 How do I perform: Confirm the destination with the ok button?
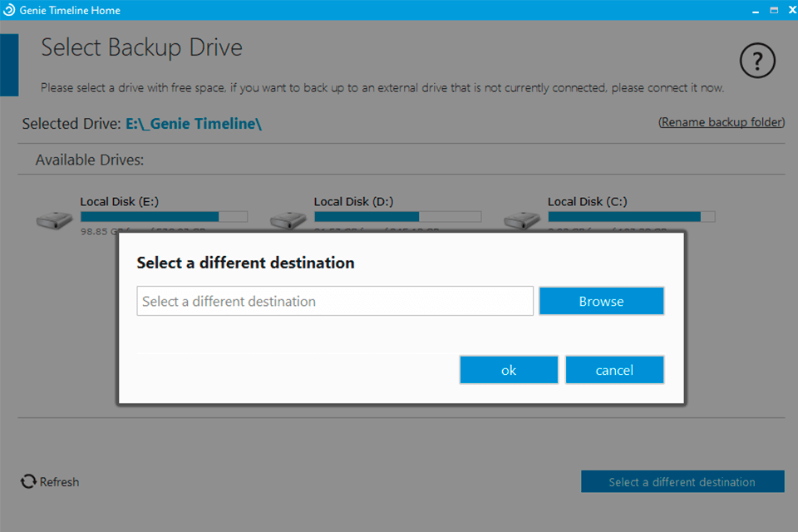coord(509,370)
